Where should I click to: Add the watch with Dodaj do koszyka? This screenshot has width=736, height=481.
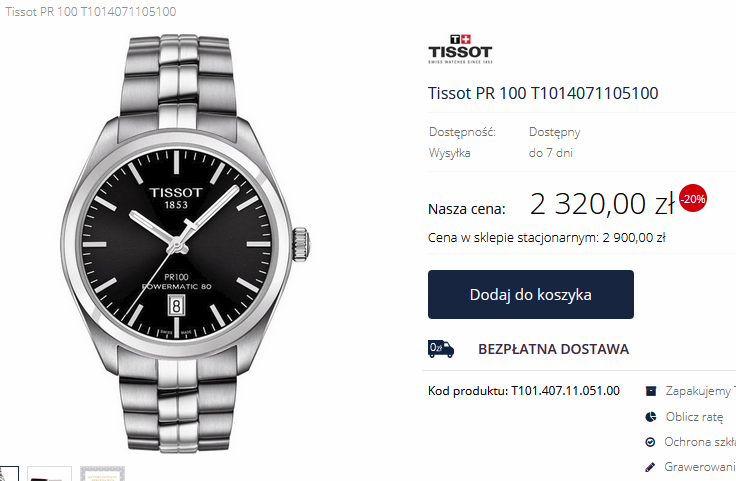pos(530,294)
